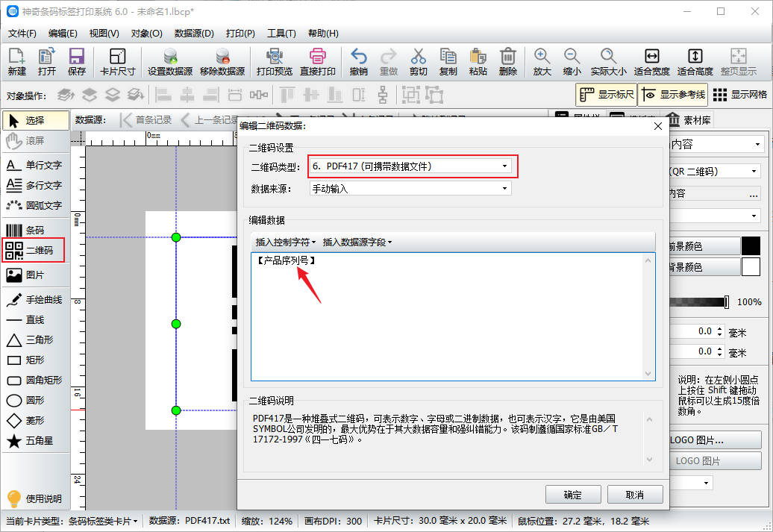Toggle 显示标尺 ruler display
This screenshot has height=532, width=773.
(607, 95)
